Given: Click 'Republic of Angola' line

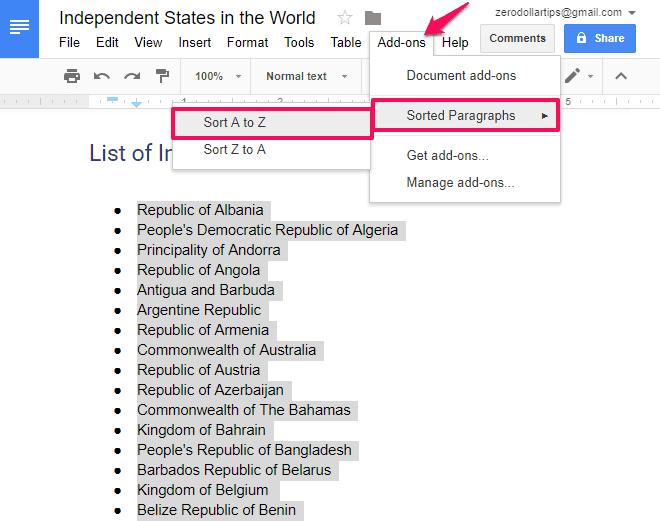Looking at the screenshot, I should point(199,270).
